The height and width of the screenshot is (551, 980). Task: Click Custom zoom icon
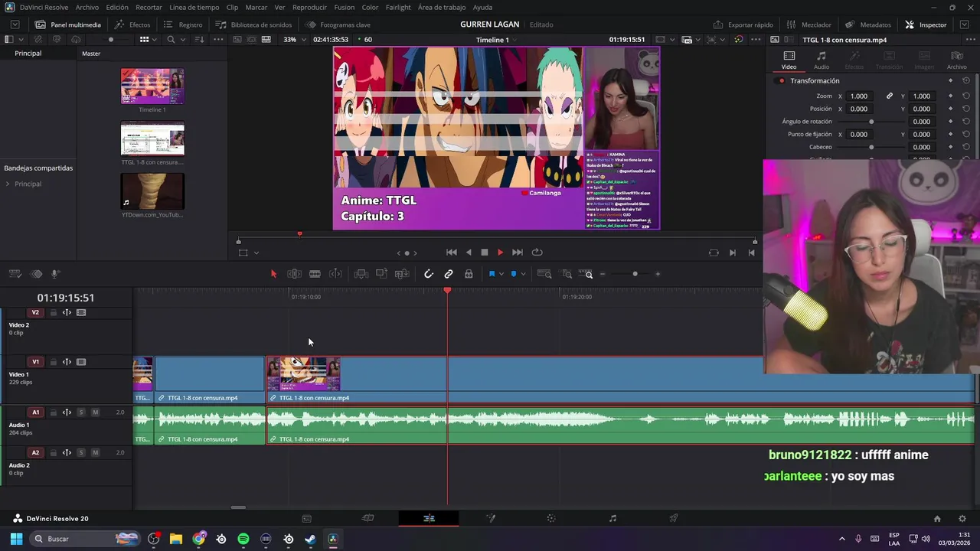[586, 274]
